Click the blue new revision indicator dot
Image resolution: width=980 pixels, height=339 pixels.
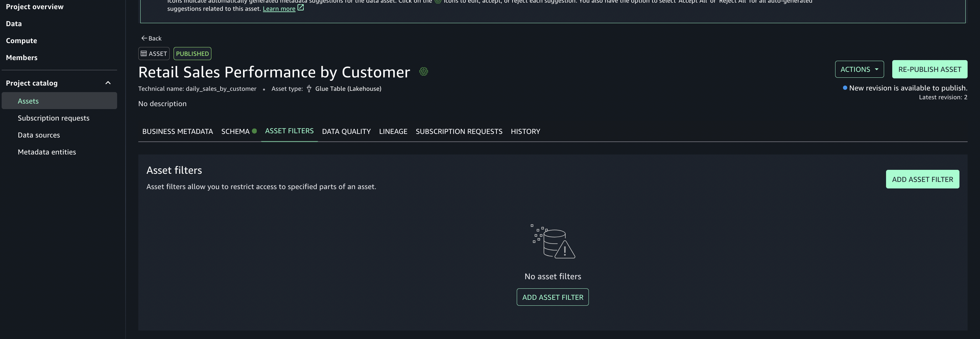tap(845, 88)
